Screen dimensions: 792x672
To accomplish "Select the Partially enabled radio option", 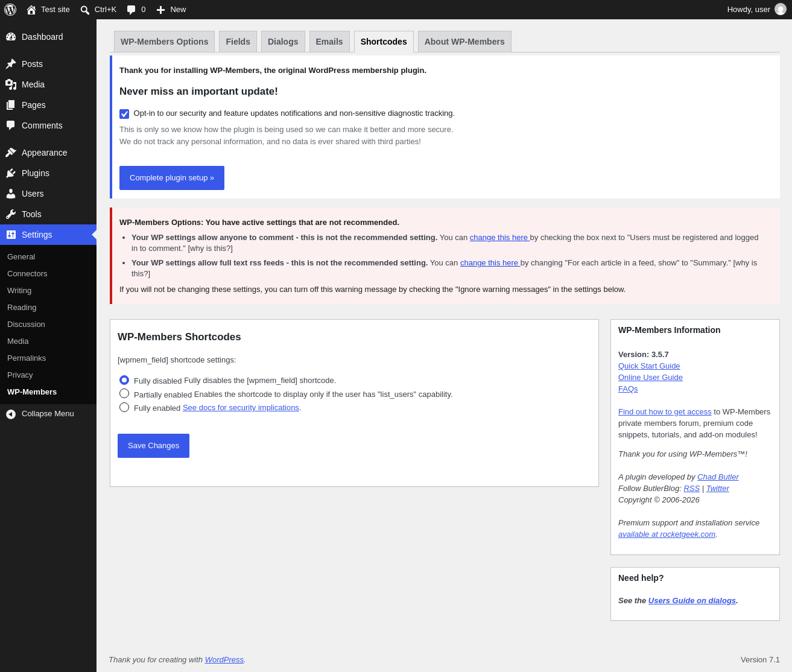I will pos(124,393).
